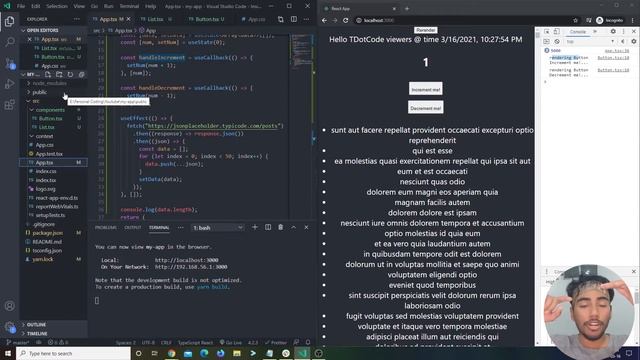Screen dimensions: 640x360
Task: Click the Decrement button on the page
Action: pyautogui.click(x=426, y=107)
